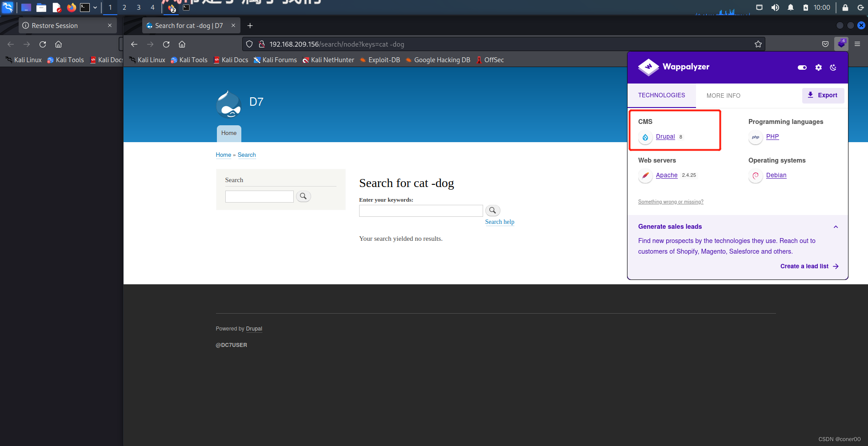This screenshot has width=868, height=446.
Task: Switch Wappalyzer to dark mode
Action: pyautogui.click(x=833, y=68)
